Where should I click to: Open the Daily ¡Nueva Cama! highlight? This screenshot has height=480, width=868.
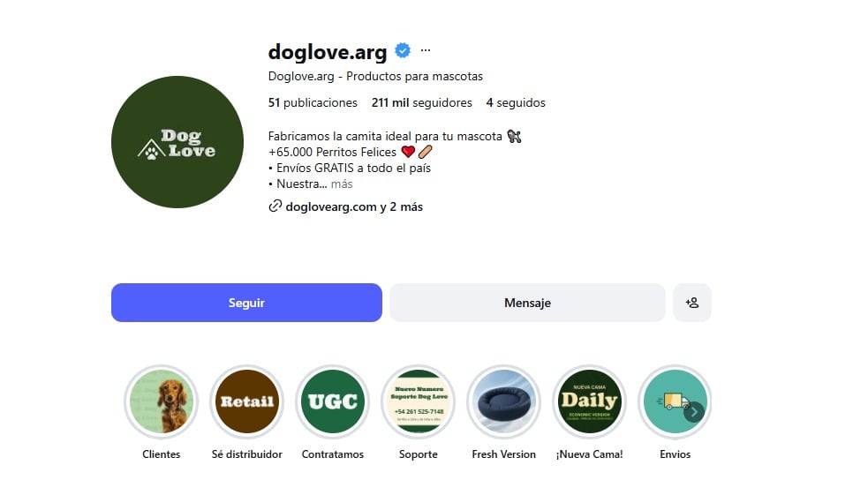(x=589, y=401)
